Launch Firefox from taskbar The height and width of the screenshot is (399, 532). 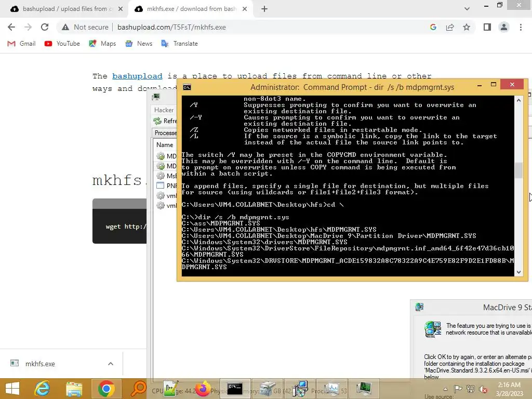coord(203,389)
